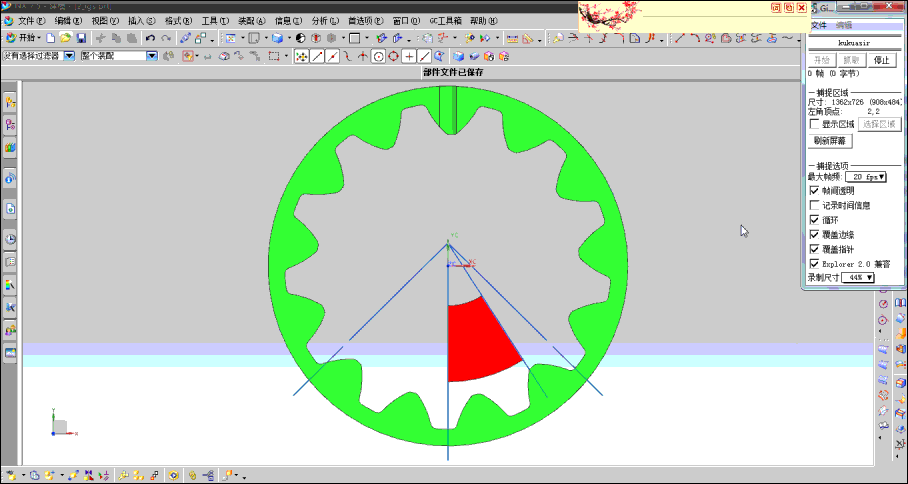Toggle the snap quadrant point icon
The width and height of the screenshot is (908, 484).
pos(394,56)
